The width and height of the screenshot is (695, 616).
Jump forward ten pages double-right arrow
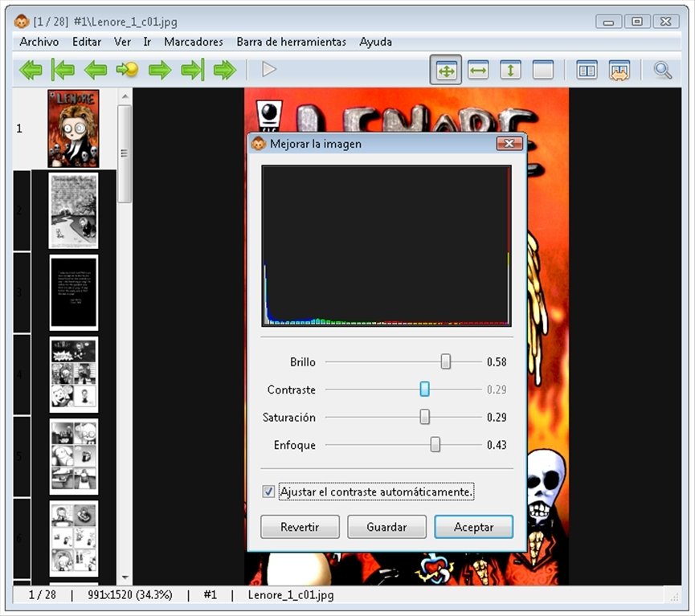225,70
